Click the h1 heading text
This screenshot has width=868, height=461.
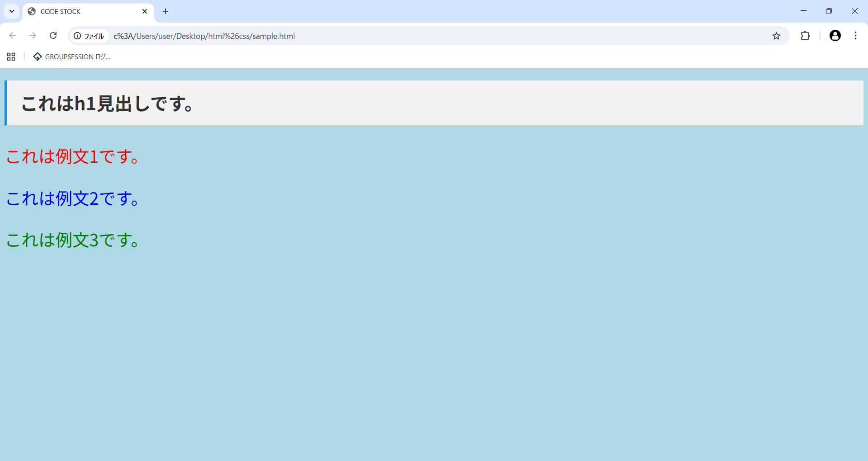[108, 103]
